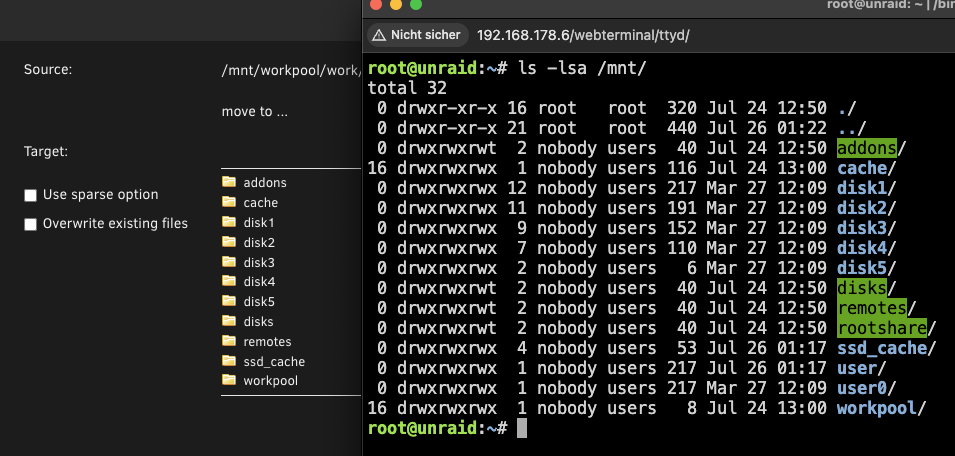Select addons folder name as target
The height and width of the screenshot is (456, 955).
click(x=265, y=183)
